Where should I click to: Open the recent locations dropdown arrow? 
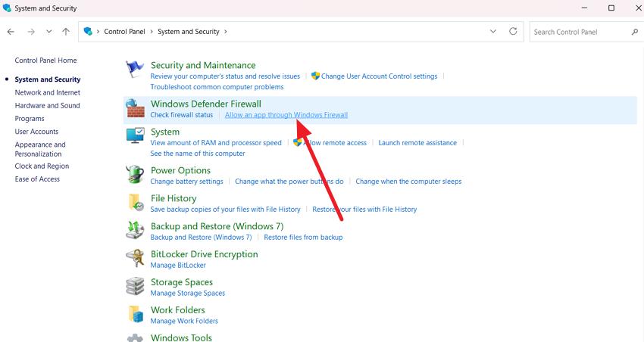tap(49, 32)
